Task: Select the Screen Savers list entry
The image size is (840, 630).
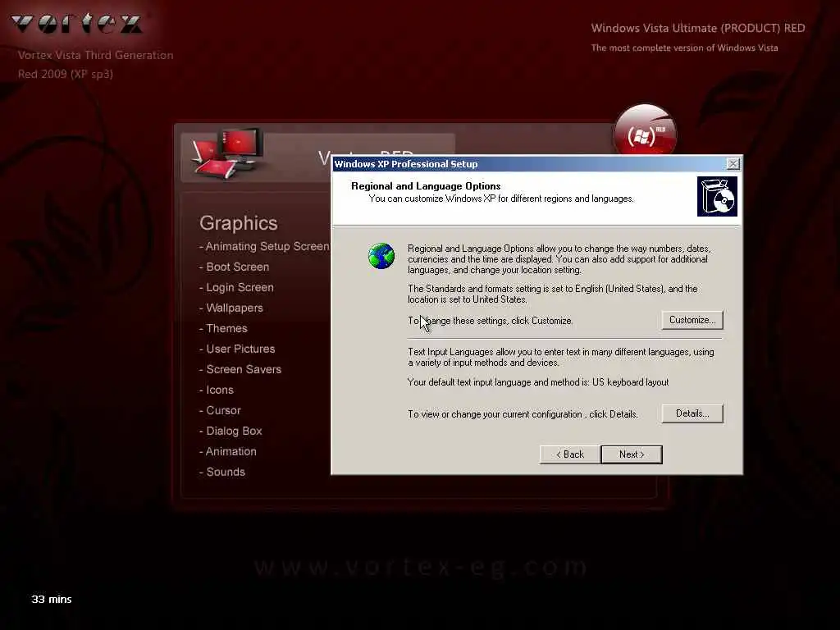Action: [240, 369]
